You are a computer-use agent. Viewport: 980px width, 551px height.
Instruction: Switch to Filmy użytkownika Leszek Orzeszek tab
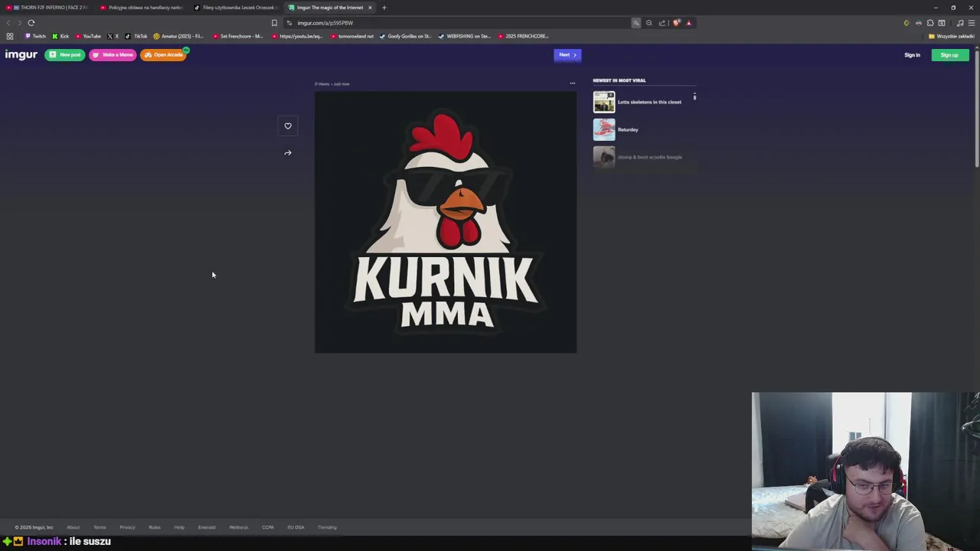coord(236,8)
